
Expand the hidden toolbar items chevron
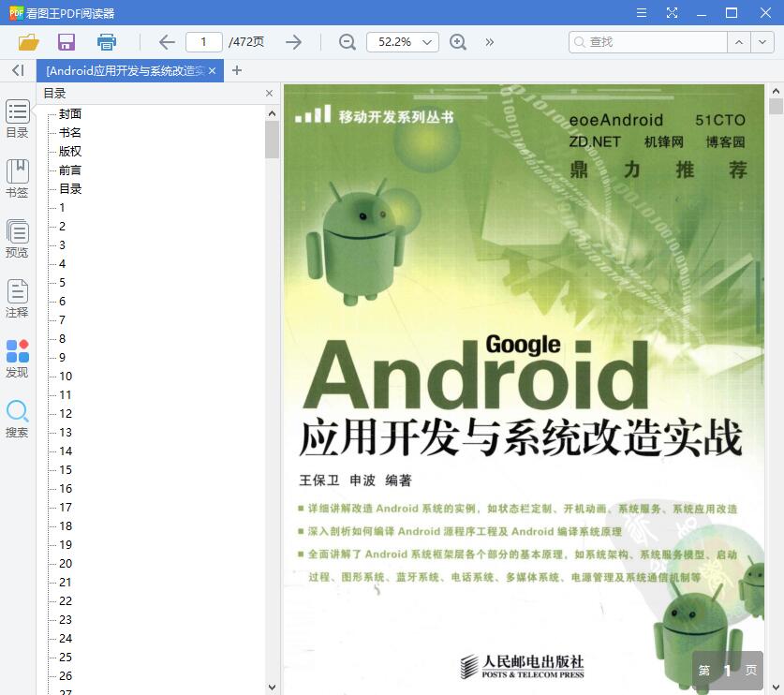[490, 42]
